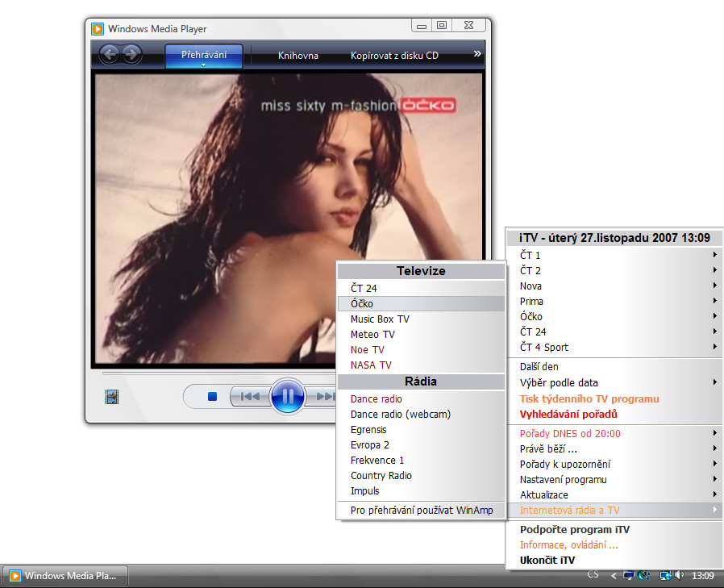This screenshot has width=724, height=588.
Task: Open Pořady k upozornění submenu
Action: coord(614,464)
